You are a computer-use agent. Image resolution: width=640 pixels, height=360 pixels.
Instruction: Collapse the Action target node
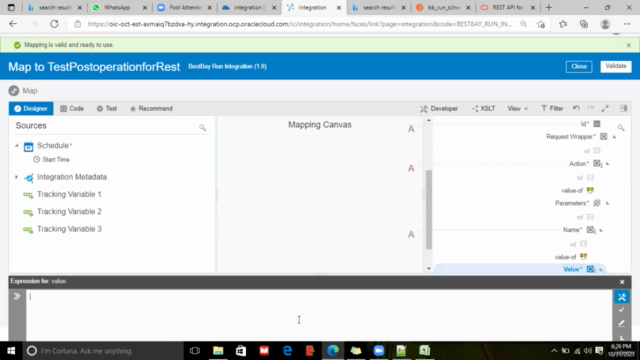pyautogui.click(x=607, y=164)
